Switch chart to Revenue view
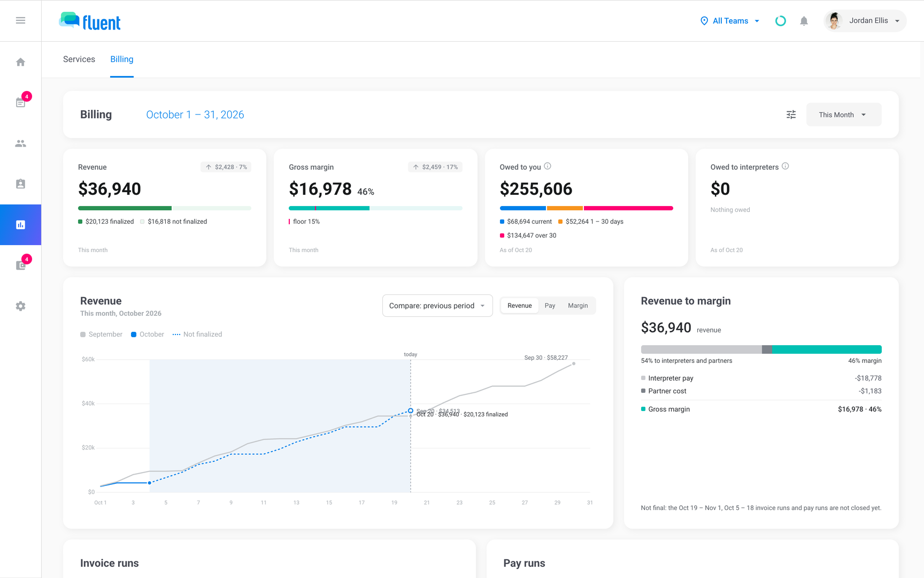Viewport: 924px width, 578px height. click(x=520, y=306)
